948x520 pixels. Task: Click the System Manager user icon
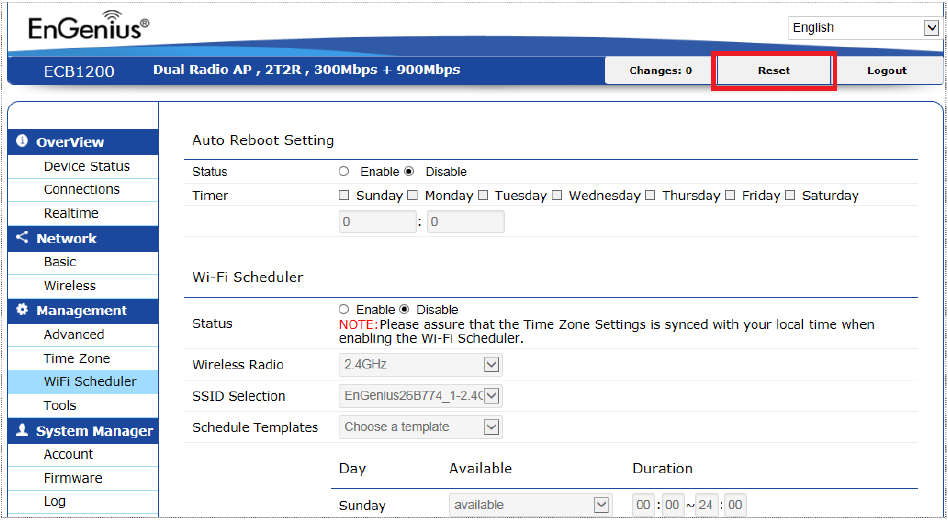pos(22,430)
